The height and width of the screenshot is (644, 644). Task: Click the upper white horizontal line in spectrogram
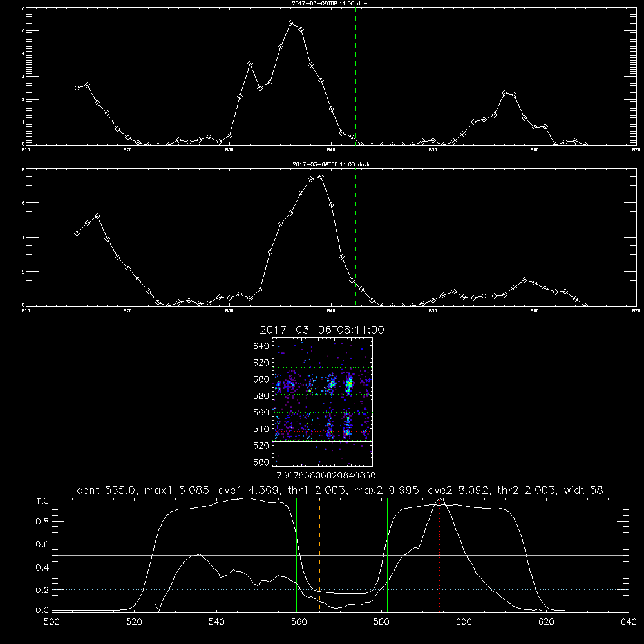[322, 363]
